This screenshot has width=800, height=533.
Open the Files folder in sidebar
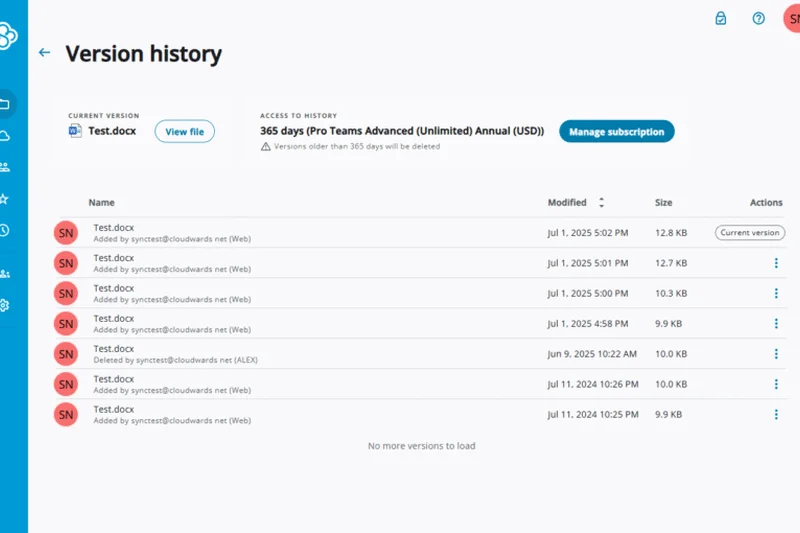click(5, 104)
